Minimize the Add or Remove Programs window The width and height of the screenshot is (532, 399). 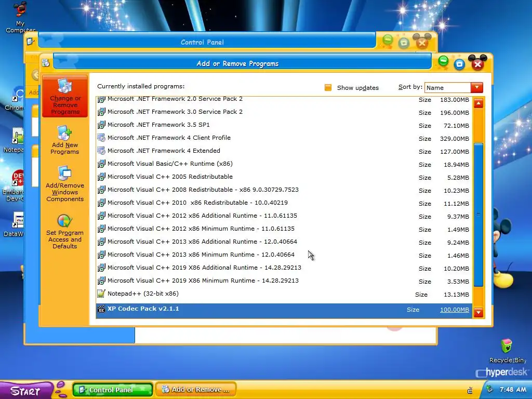pyautogui.click(x=443, y=61)
